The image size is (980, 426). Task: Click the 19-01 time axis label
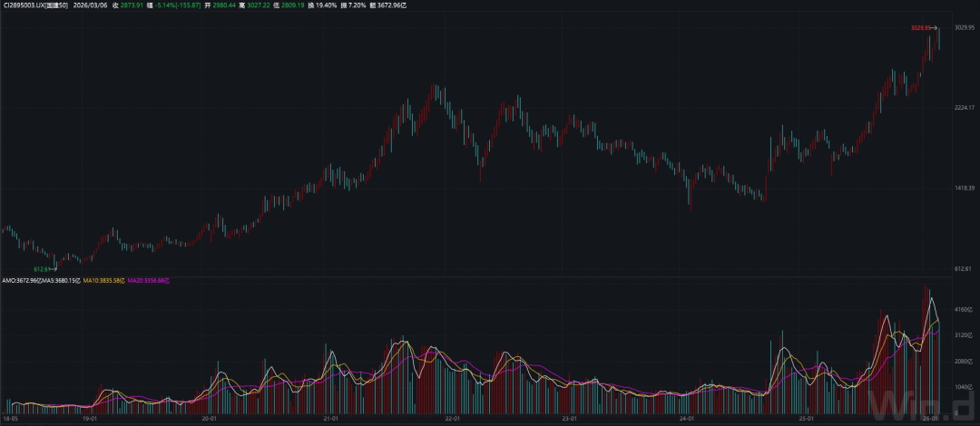tap(89, 419)
